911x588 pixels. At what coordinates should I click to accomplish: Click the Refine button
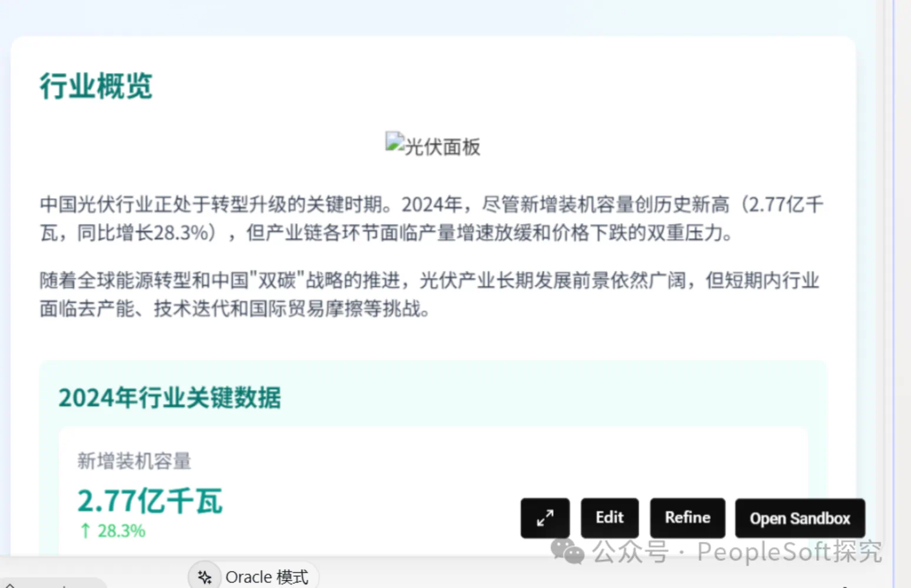687,518
